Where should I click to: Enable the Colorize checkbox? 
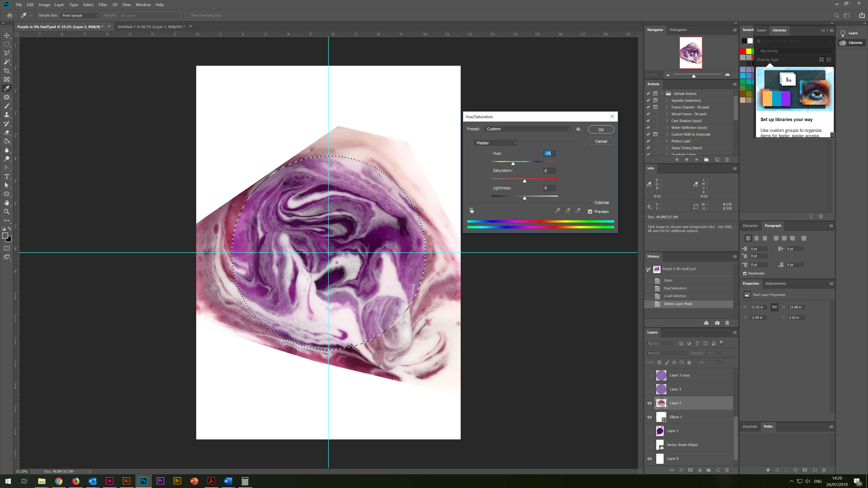[x=590, y=203]
